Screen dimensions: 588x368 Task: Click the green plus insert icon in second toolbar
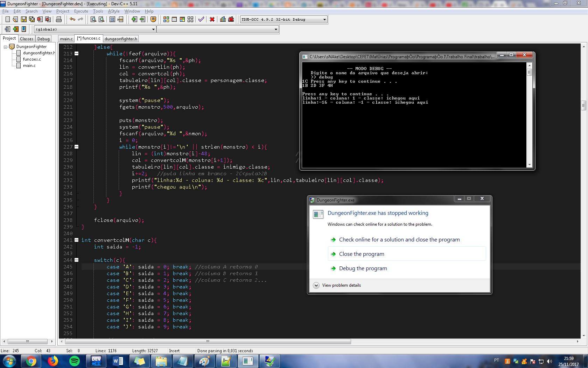tap(15, 29)
